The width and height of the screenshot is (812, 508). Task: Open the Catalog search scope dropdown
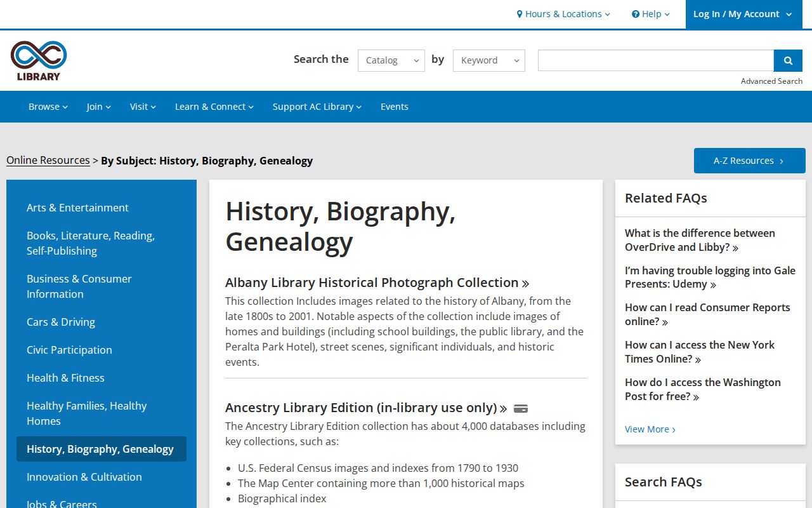point(391,60)
